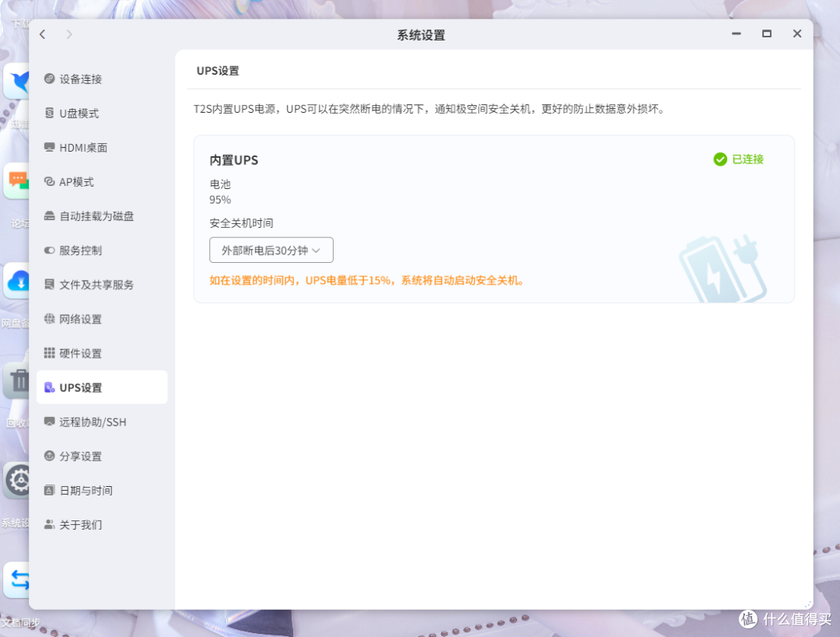Open AP模式 settings

click(102, 182)
